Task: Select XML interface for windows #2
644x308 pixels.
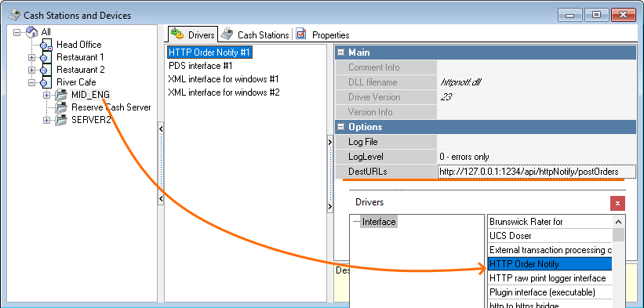Action: click(x=224, y=92)
